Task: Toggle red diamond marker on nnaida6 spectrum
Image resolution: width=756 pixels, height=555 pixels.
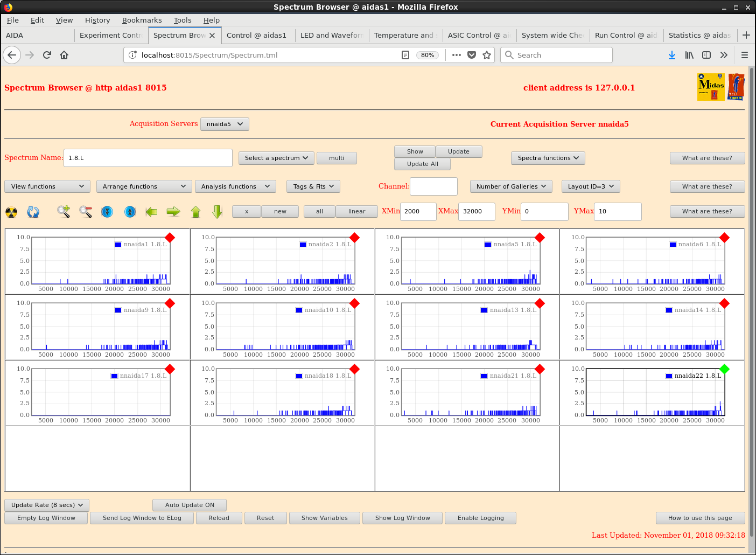Action: coord(724,238)
